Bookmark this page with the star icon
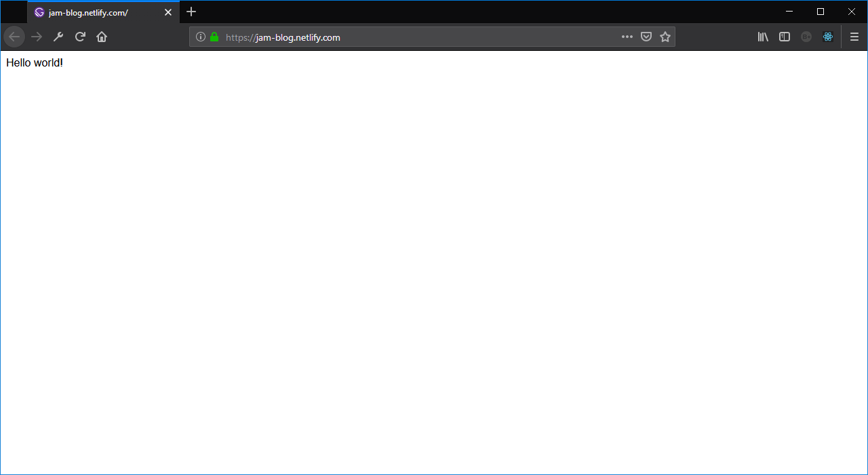The image size is (868, 475). coord(665,37)
